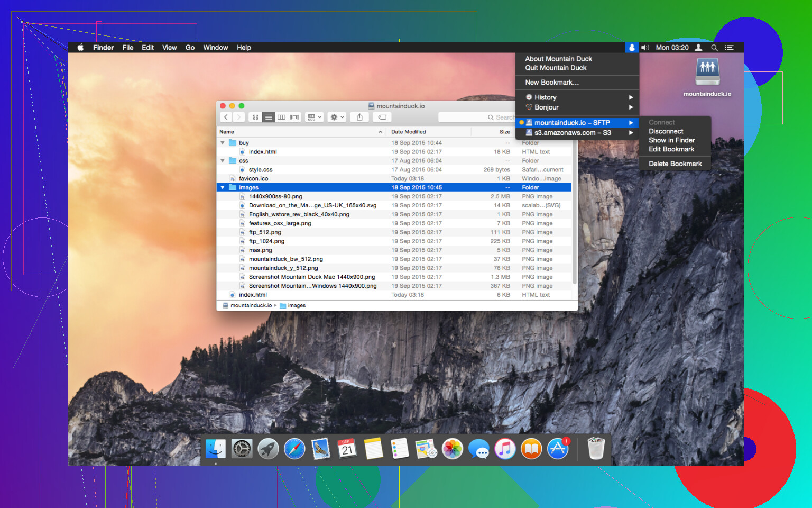Select the favicon.ico file row
812x508 pixels.
point(394,179)
